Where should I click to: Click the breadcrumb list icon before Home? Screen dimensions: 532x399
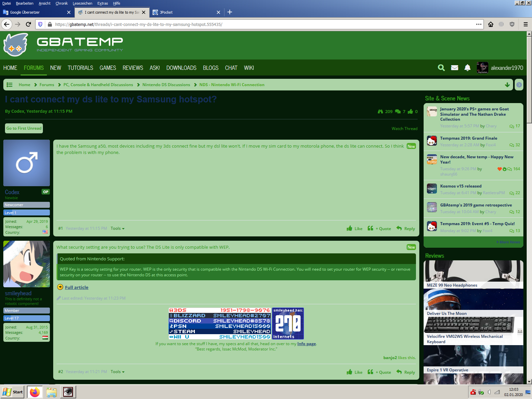[x=10, y=85]
